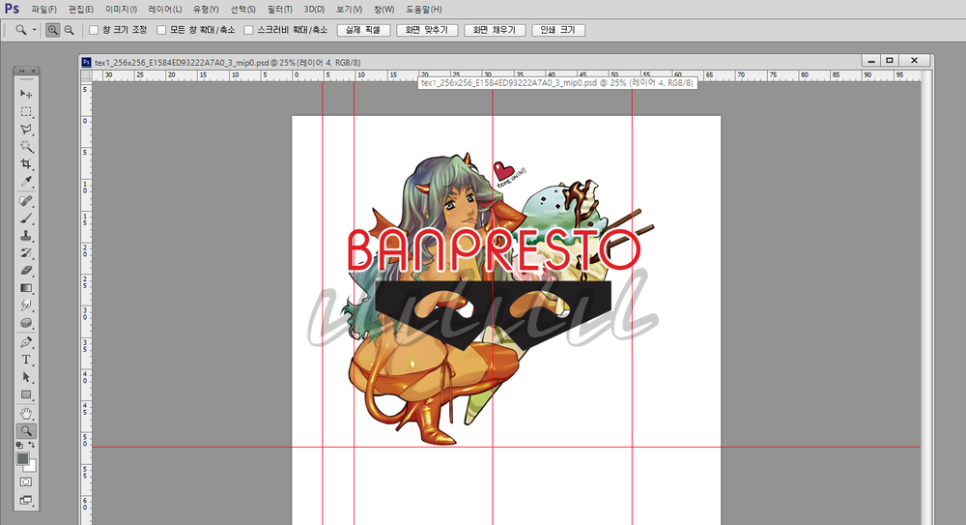Select the Brush tool
The image size is (966, 525).
[26, 218]
